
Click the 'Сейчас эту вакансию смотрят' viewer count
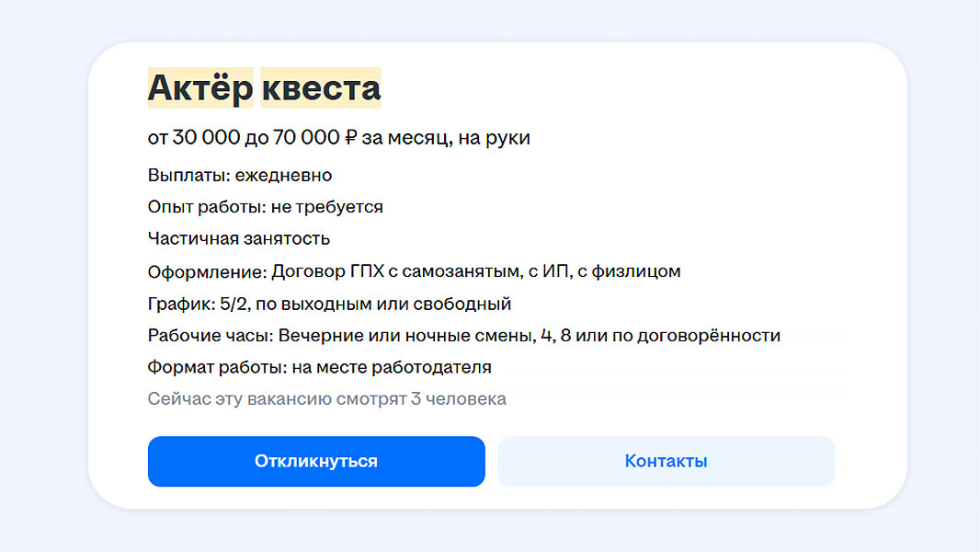[326, 399]
